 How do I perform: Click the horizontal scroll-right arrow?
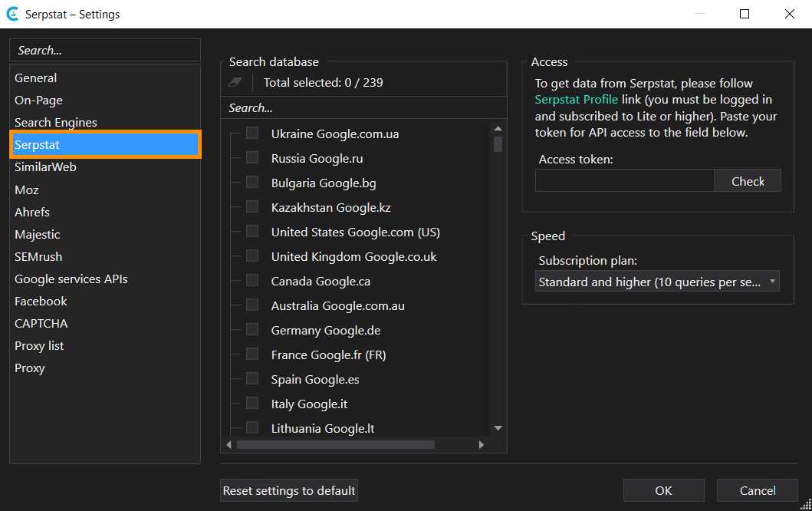click(x=482, y=445)
